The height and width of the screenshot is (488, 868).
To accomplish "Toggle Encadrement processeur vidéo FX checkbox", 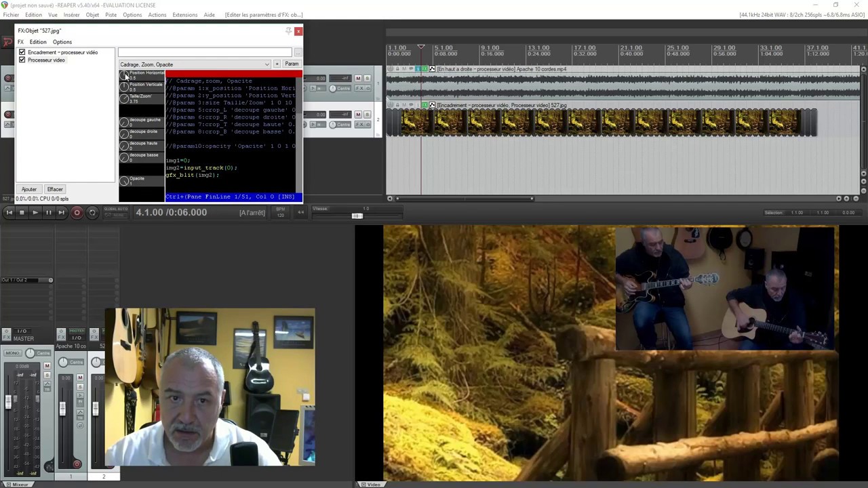I will click(x=22, y=52).
